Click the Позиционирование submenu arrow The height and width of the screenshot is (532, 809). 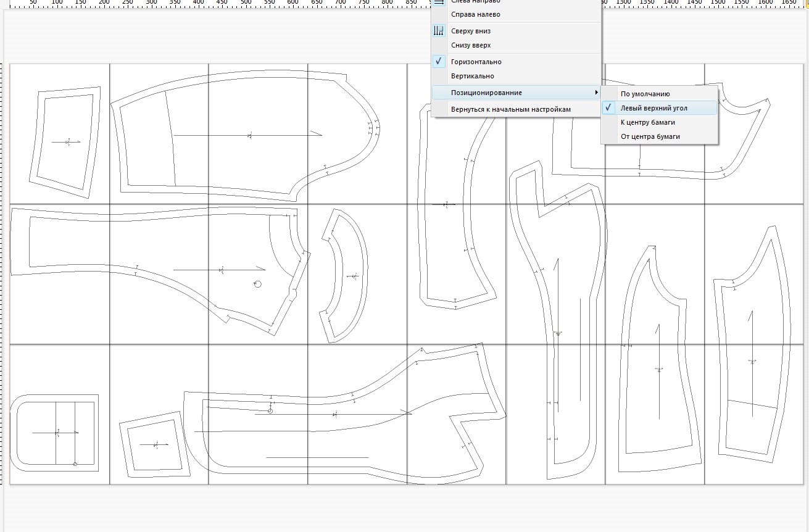[595, 93]
